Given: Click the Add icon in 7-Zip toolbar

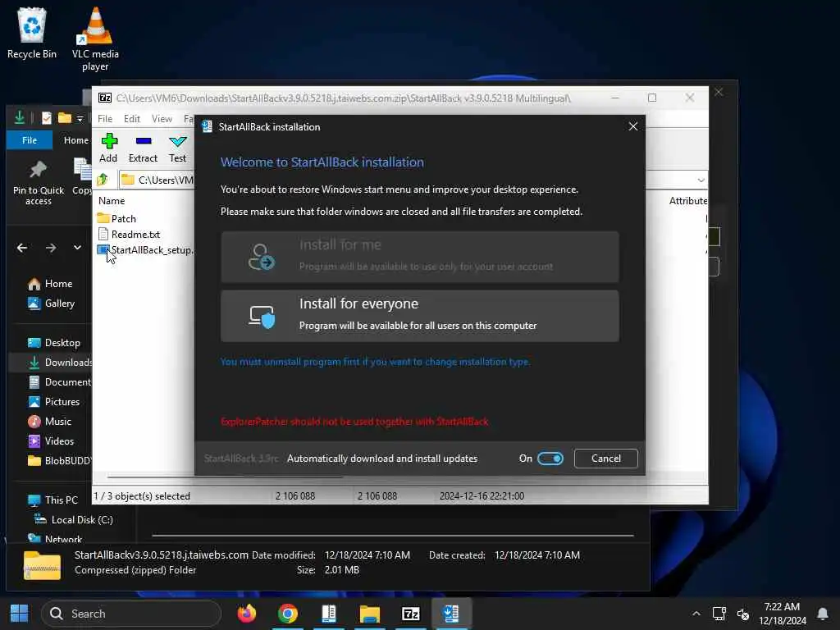Looking at the screenshot, I should click(109, 141).
